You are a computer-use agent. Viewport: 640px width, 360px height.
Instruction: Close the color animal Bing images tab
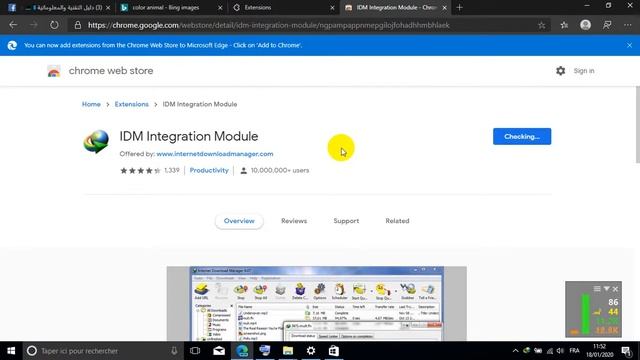[220, 8]
